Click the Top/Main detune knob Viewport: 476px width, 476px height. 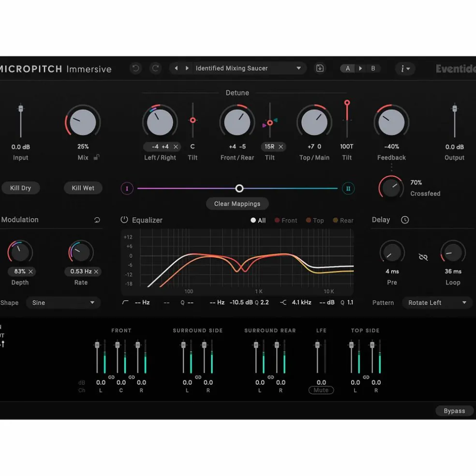tap(314, 122)
